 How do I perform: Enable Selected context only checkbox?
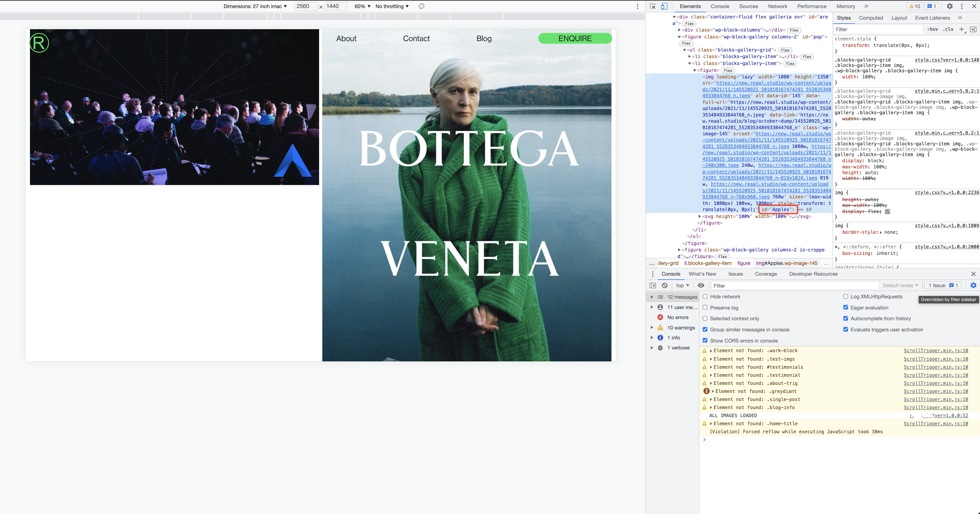pos(705,319)
